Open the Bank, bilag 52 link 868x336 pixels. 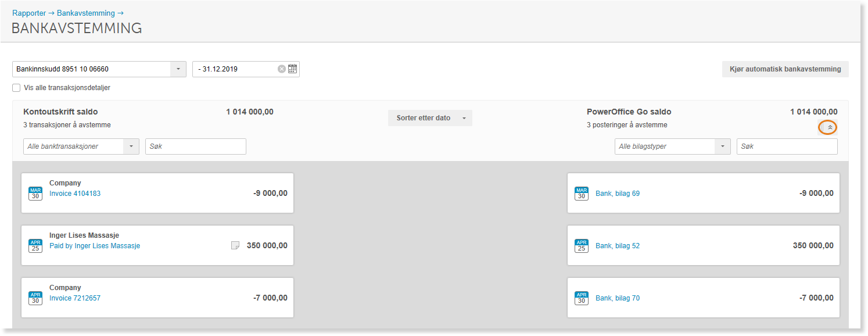tap(618, 246)
